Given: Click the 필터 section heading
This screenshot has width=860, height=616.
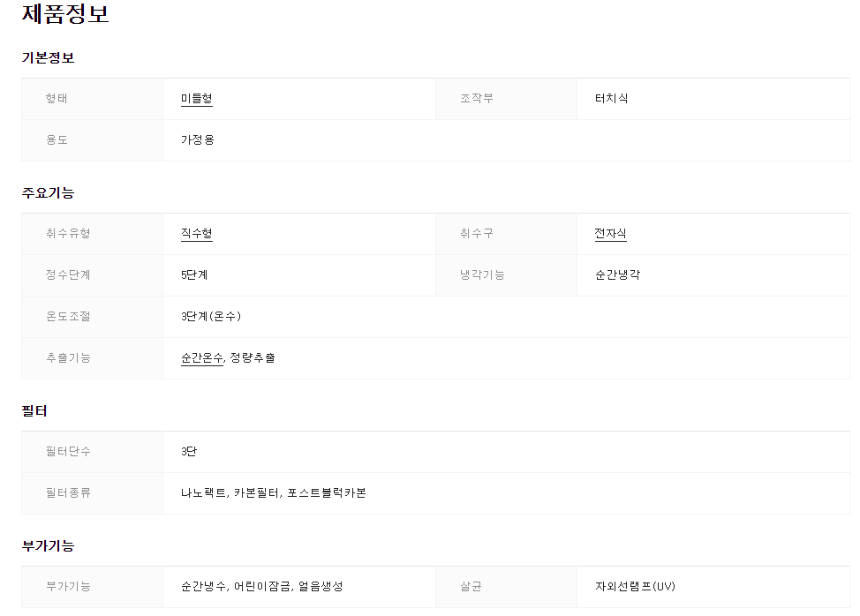Looking at the screenshot, I should pos(34,411).
